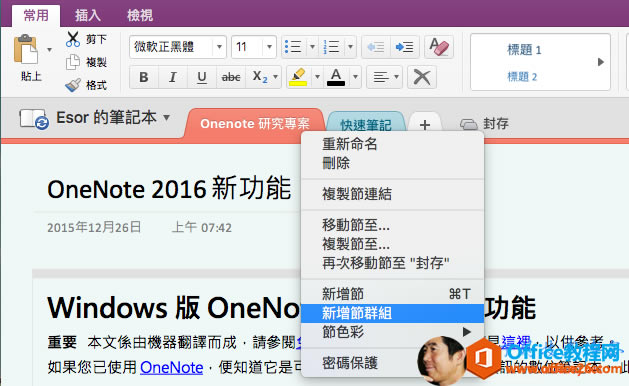Open the Esor 的筆記本 notebook list

coord(114,118)
